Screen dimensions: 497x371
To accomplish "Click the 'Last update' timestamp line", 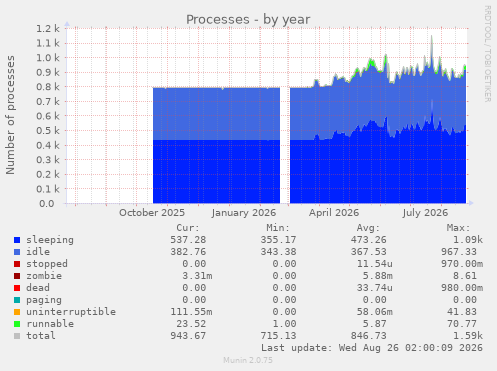I will (372, 348).
